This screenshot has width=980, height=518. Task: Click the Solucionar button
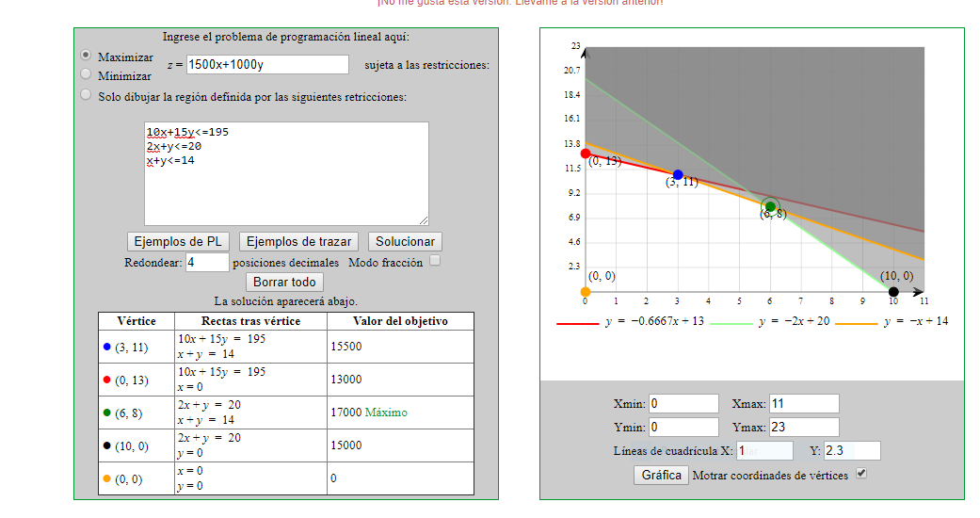click(405, 242)
